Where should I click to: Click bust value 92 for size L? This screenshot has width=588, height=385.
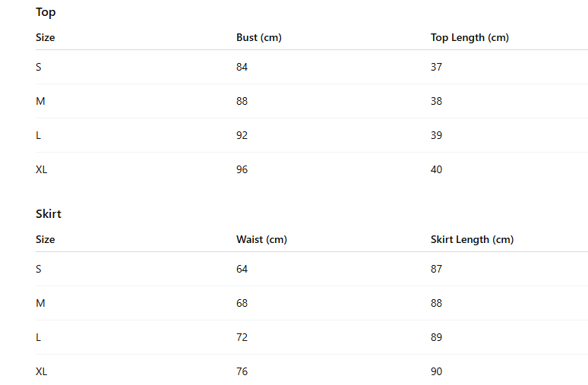242,136
